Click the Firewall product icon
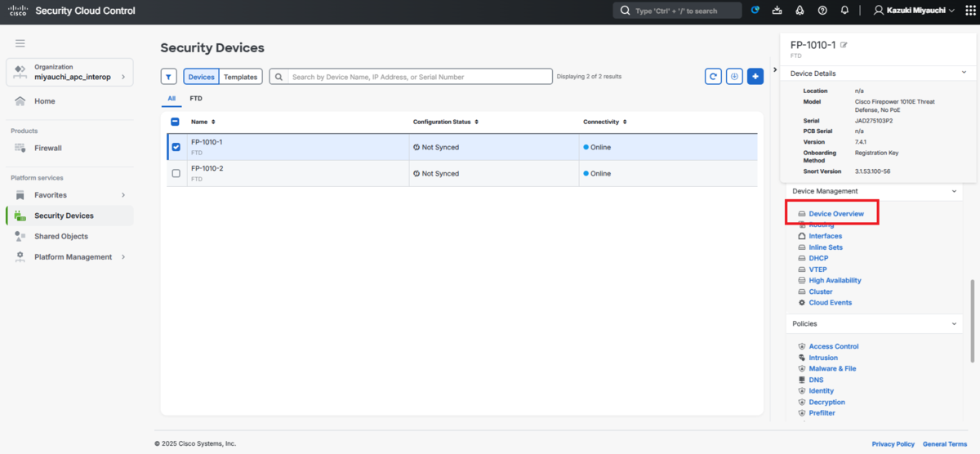 coord(20,148)
